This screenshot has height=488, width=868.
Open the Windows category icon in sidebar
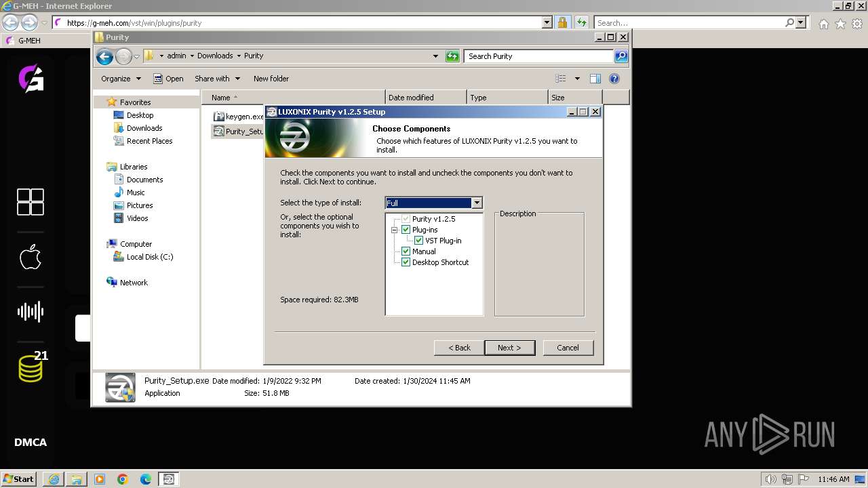31,202
